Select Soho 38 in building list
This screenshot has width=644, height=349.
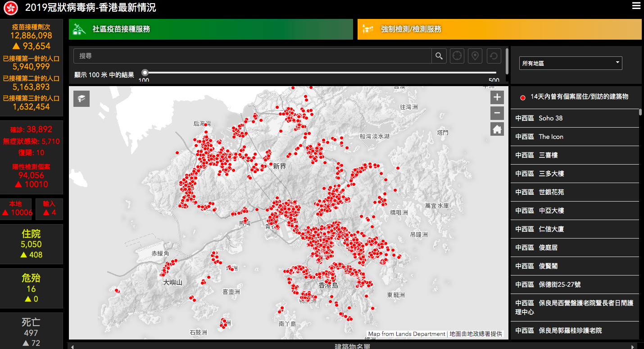[575, 118]
